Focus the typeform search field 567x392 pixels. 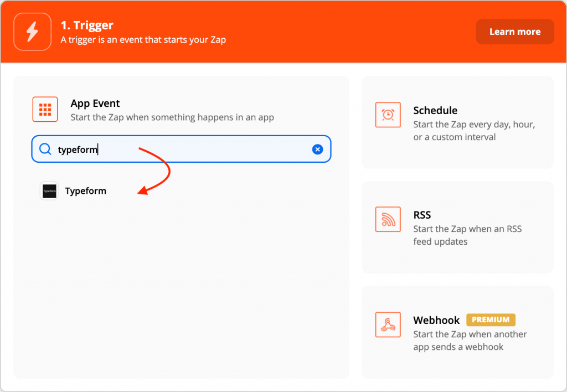click(x=182, y=149)
